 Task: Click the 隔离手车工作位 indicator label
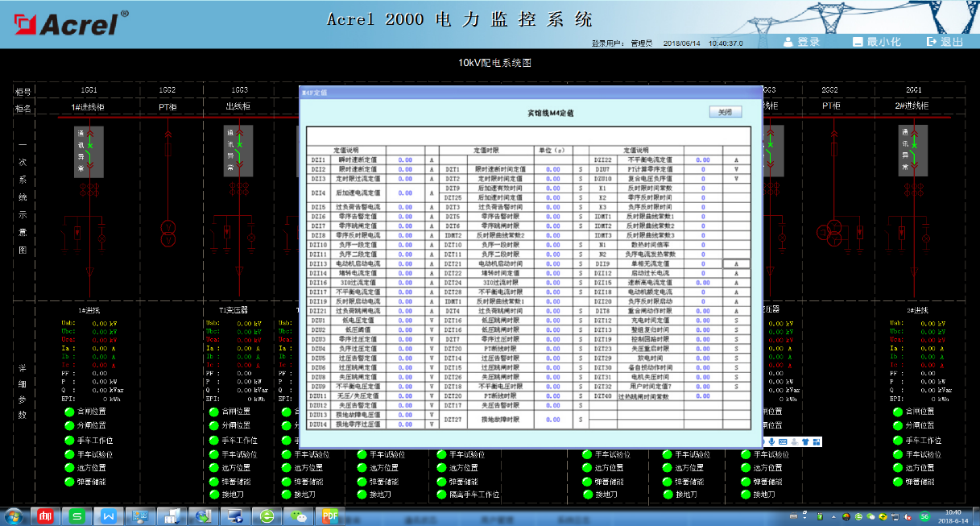(474, 495)
